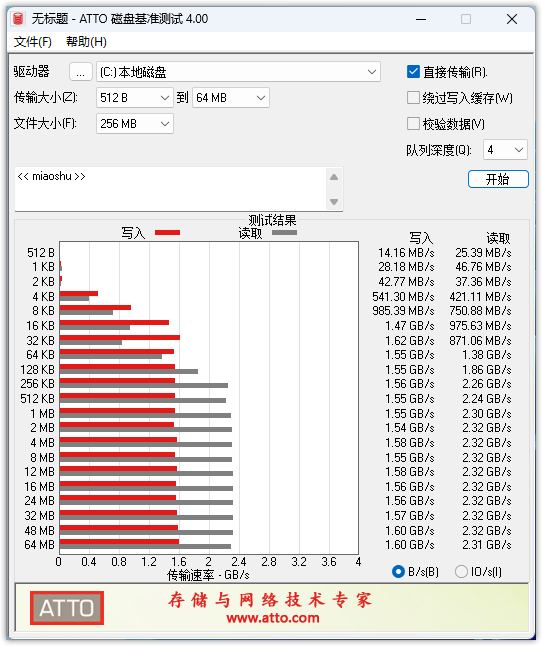
Task: Close the ATTO benchmark window
Action: (512, 19)
